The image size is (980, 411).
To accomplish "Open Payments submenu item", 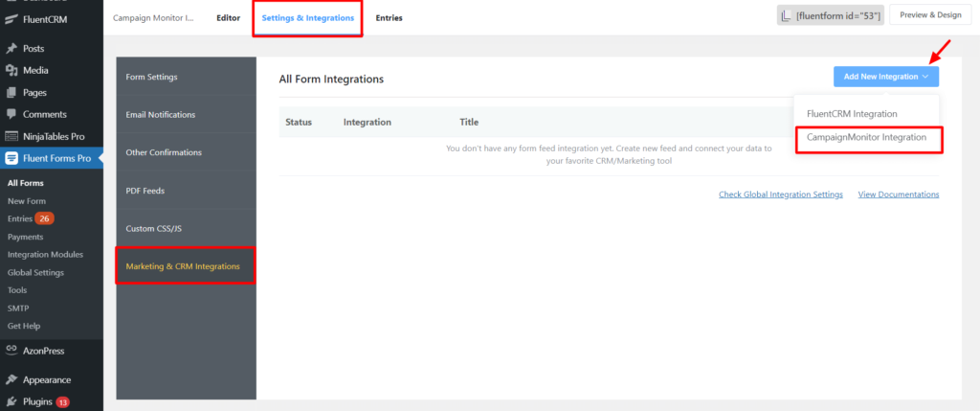I will [x=25, y=237].
